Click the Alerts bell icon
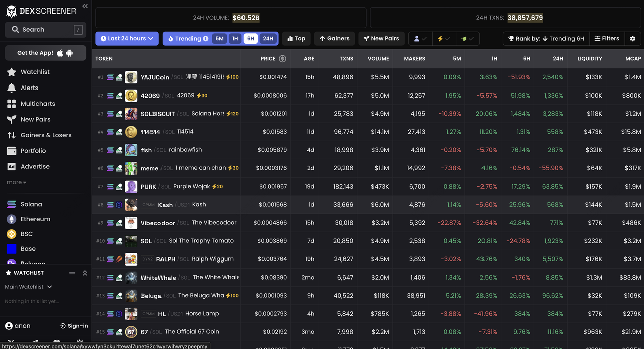644x349 pixels. (x=11, y=88)
